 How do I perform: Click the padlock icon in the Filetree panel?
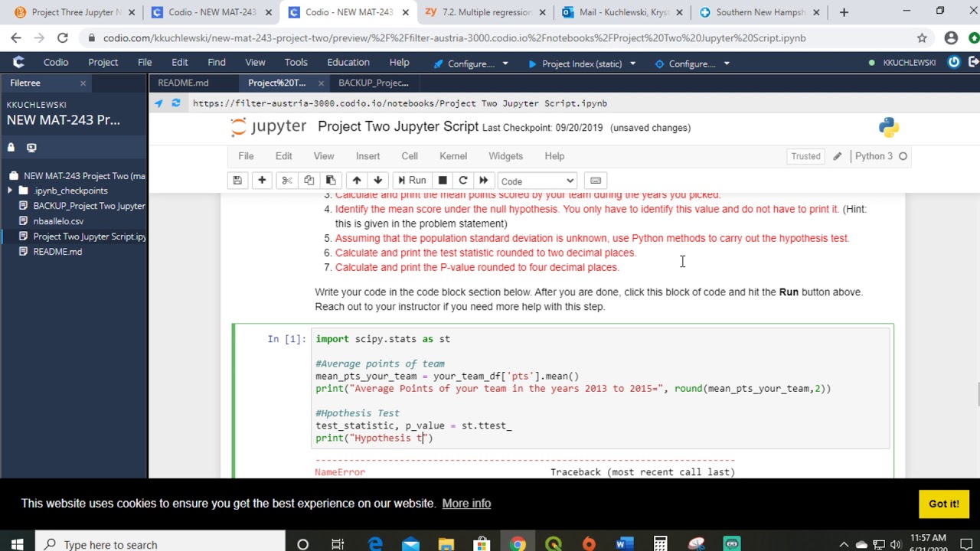[x=11, y=147]
